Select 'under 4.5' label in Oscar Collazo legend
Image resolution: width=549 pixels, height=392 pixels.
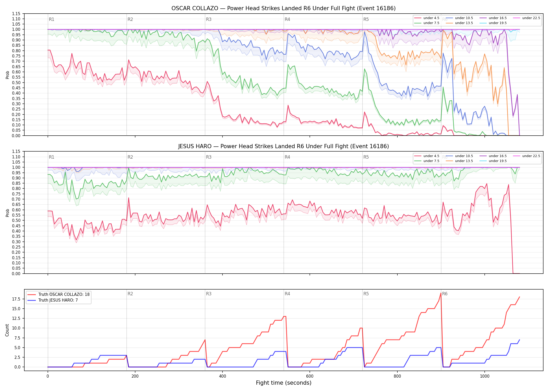click(x=431, y=18)
